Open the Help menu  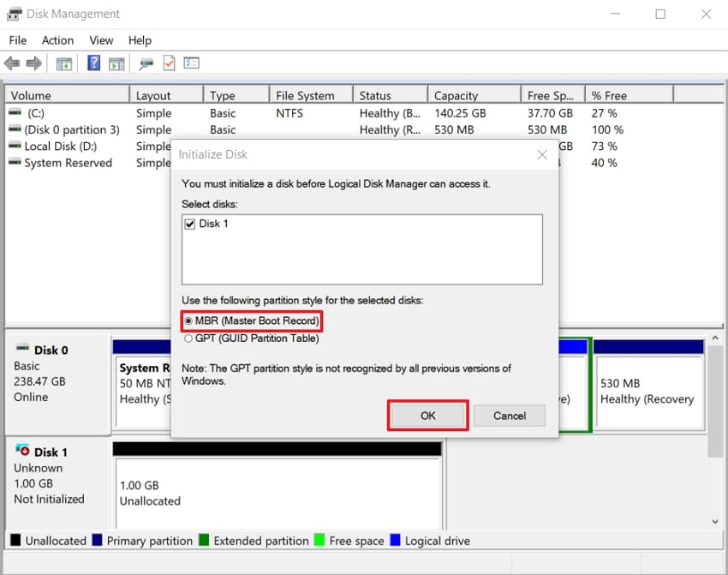pos(140,40)
